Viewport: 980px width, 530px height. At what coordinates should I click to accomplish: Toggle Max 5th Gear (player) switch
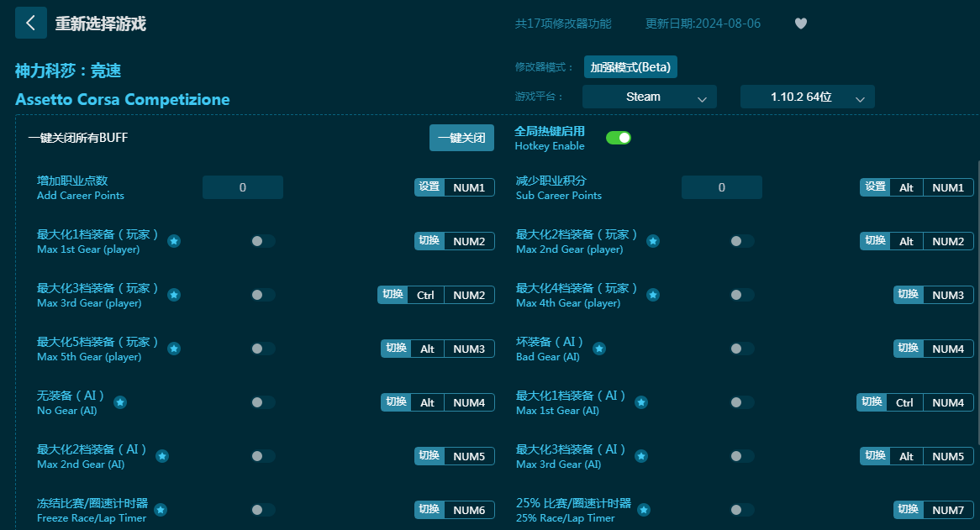click(x=263, y=349)
